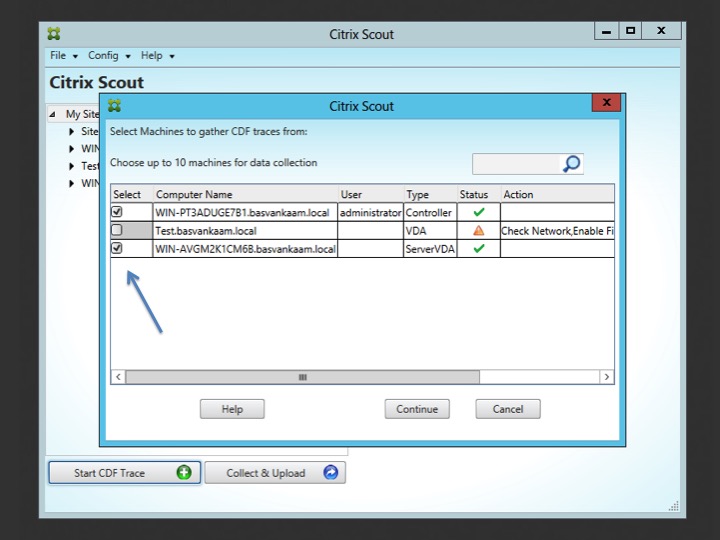Click main window Citrix Scout logo icon
Screen dimensions: 720x540
coord(54,34)
